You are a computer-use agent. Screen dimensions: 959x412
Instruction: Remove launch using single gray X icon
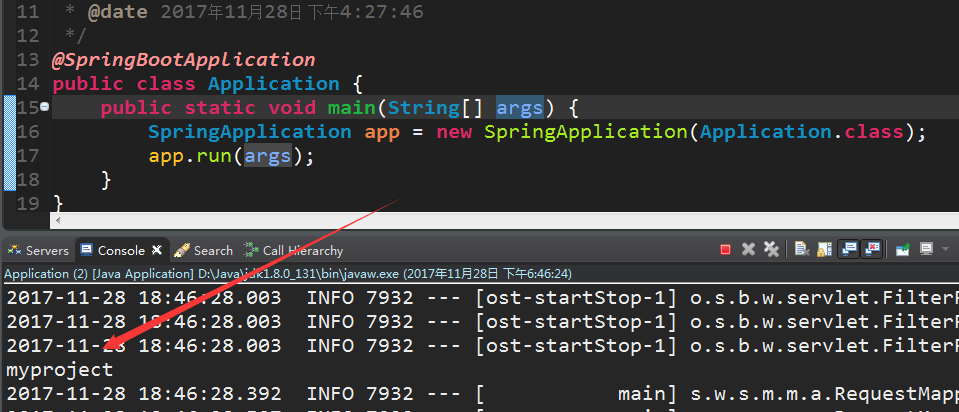coord(748,249)
